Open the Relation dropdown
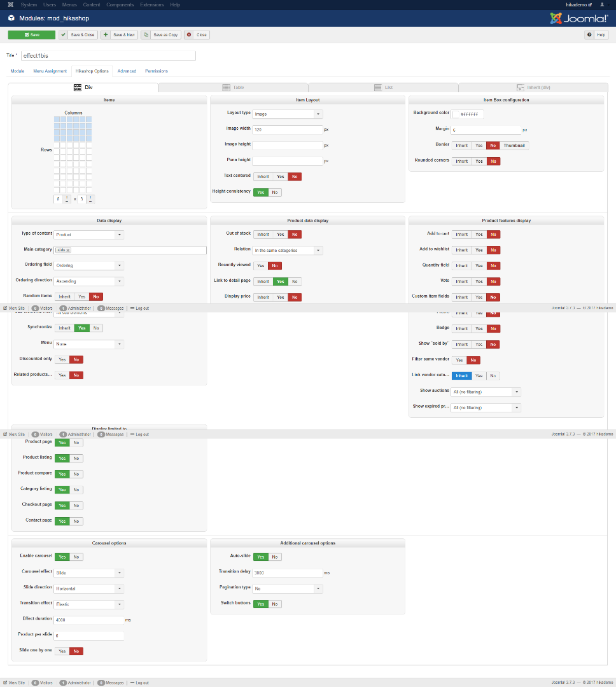Viewport: 616px width, 687px height. (288, 251)
